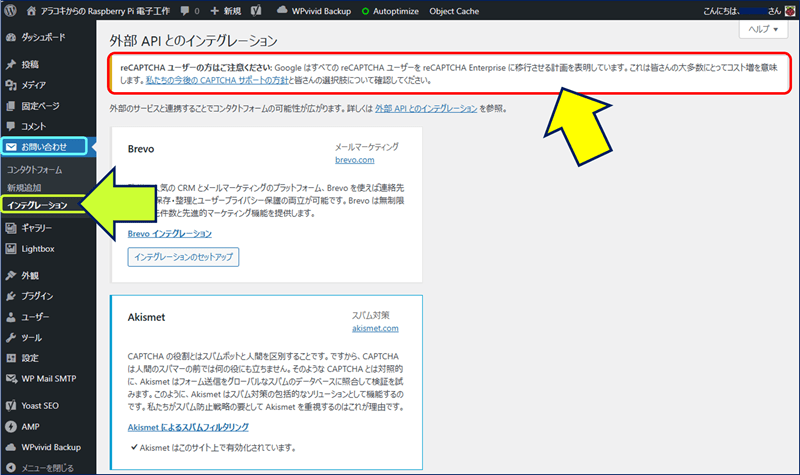The width and height of the screenshot is (800, 475).
Task: Click the comments bubble icon in admin bar
Action: (x=185, y=11)
